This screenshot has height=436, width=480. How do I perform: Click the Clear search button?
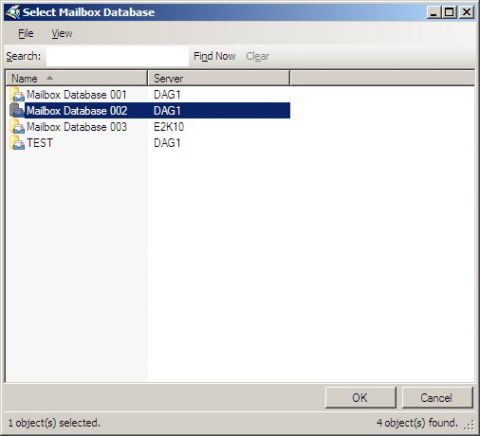[x=258, y=56]
